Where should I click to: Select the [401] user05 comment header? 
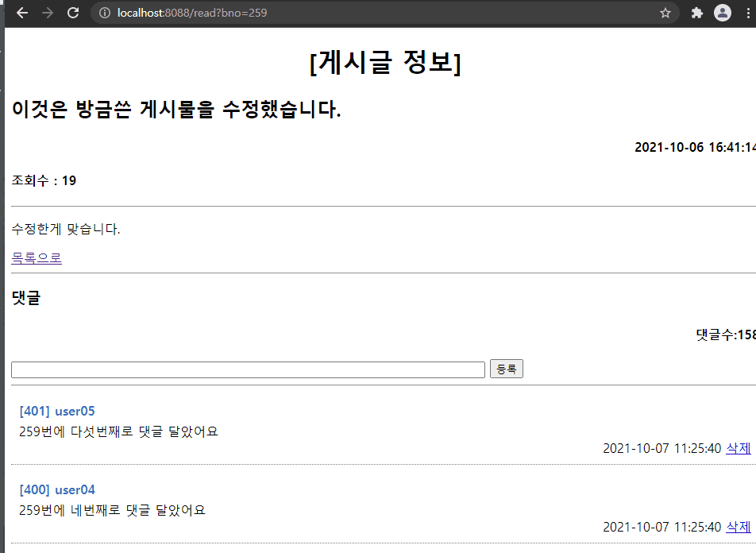[57, 411]
